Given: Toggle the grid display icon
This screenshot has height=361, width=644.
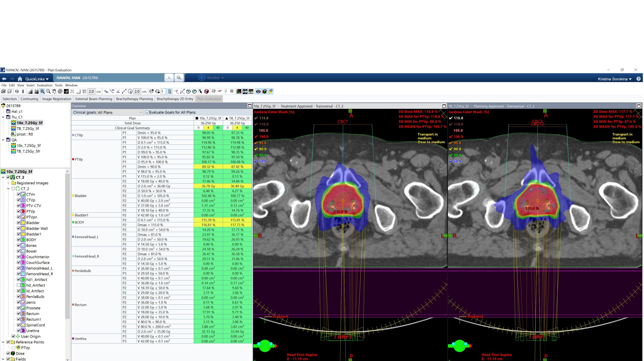Looking at the screenshot, I should [x=85, y=91].
